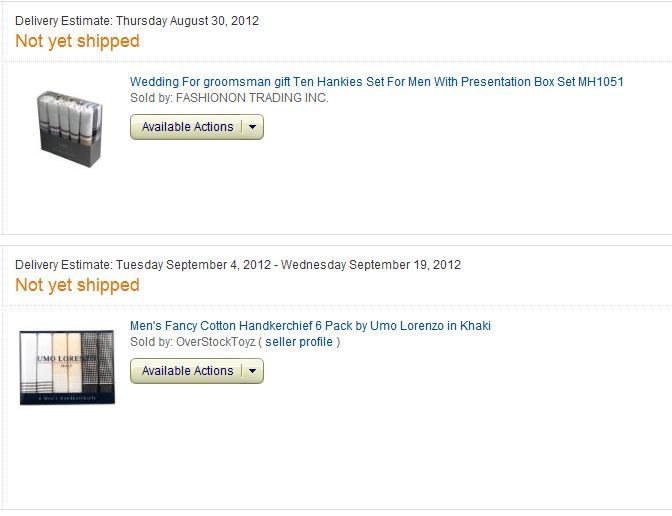
Task: Open the Wedding groomsman Ten Hankies Set link
Action: (376, 82)
